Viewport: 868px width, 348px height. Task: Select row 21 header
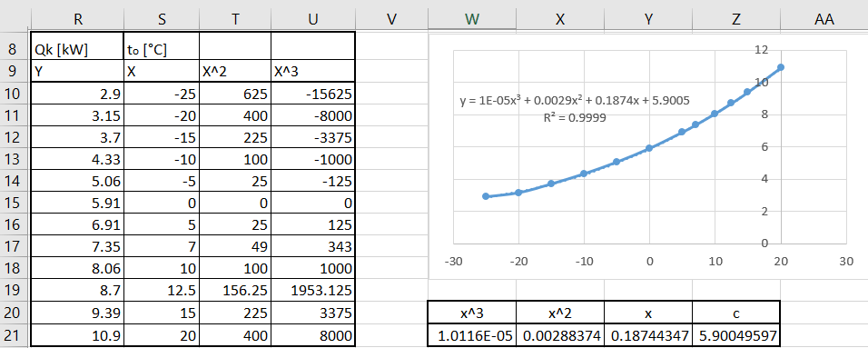[13, 334]
